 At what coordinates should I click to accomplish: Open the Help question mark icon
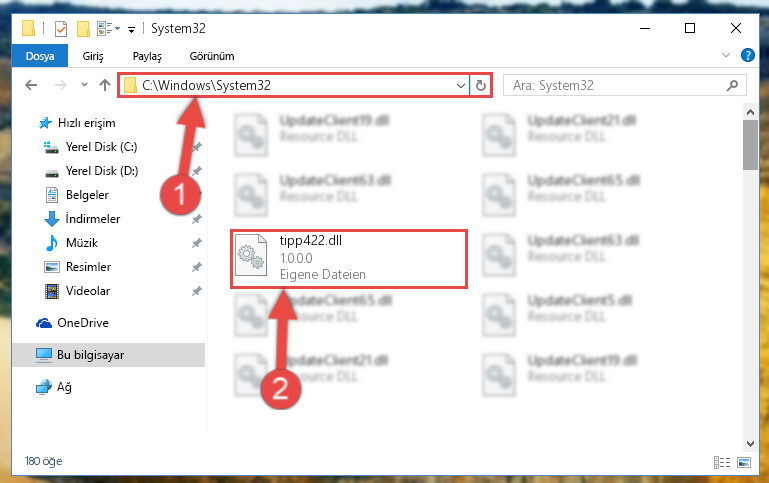pyautogui.click(x=747, y=55)
